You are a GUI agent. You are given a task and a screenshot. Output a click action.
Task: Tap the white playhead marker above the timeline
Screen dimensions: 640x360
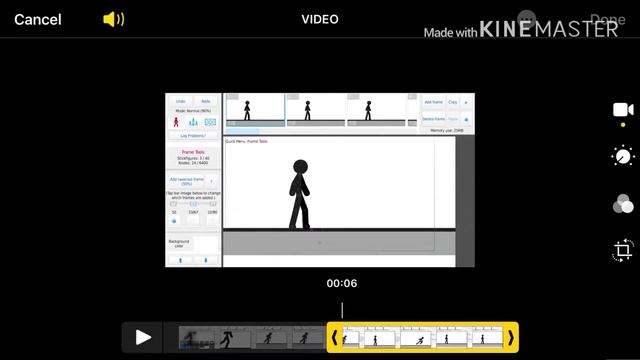point(342,310)
